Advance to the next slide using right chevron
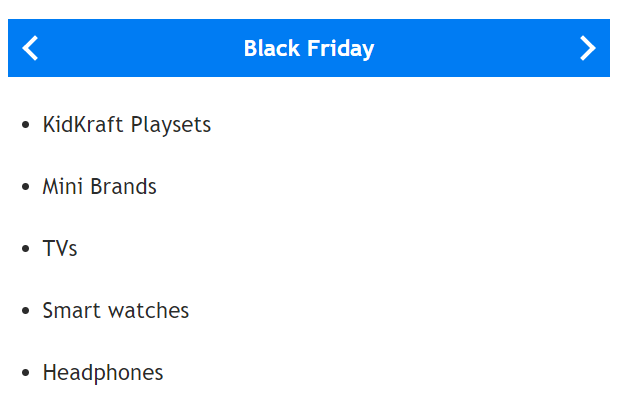The width and height of the screenshot is (621, 413). [588, 48]
